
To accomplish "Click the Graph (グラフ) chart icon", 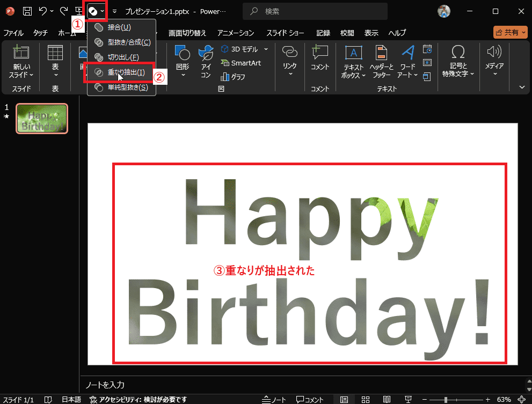I will pyautogui.click(x=232, y=77).
